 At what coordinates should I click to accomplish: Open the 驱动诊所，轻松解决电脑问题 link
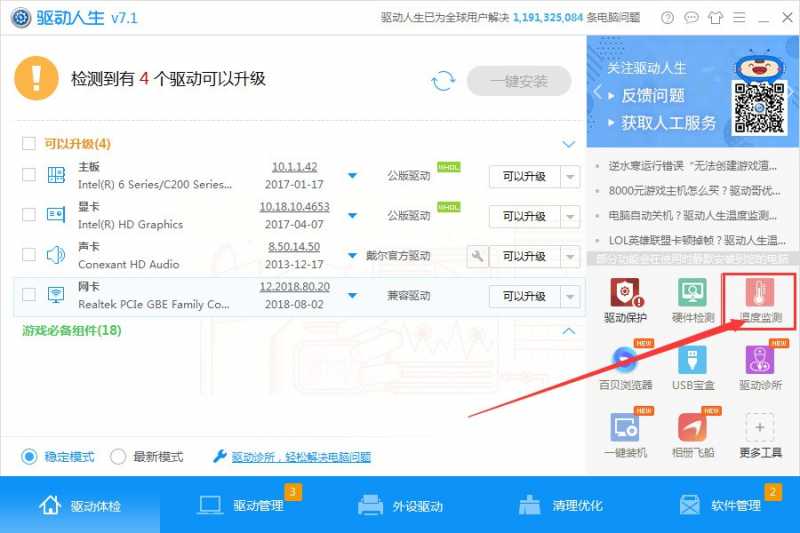(301, 457)
